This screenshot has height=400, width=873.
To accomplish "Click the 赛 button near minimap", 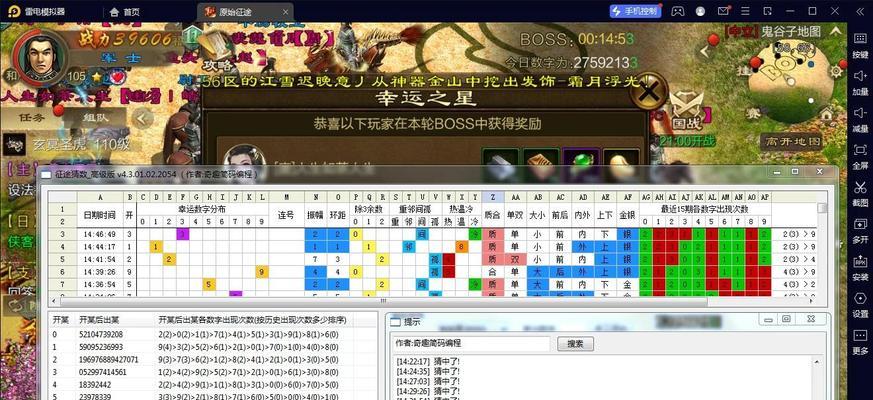I will click(x=753, y=115).
